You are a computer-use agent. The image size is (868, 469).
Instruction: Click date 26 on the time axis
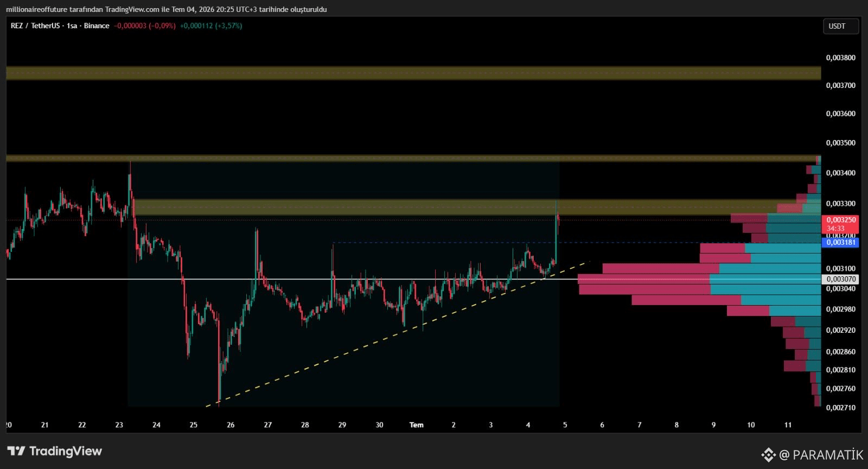tap(231, 425)
